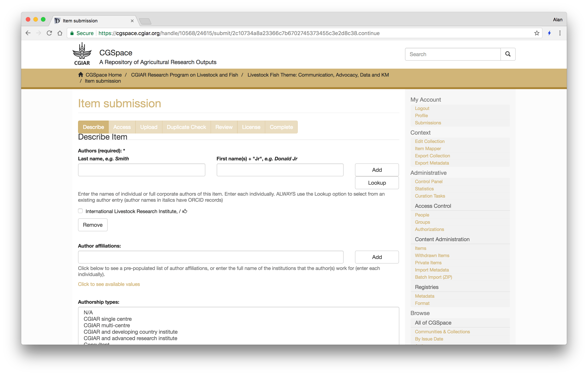Open Groups under Access Control
588x375 pixels.
pyautogui.click(x=422, y=222)
